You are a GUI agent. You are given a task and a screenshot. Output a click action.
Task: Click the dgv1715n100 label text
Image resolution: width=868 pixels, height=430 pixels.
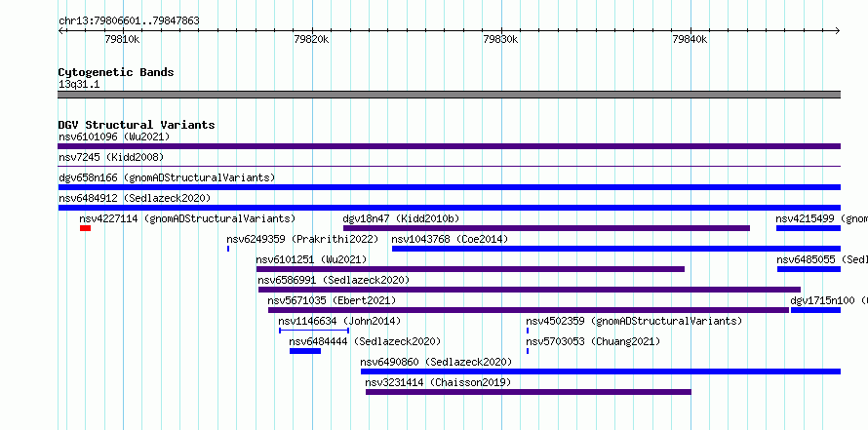point(823,300)
